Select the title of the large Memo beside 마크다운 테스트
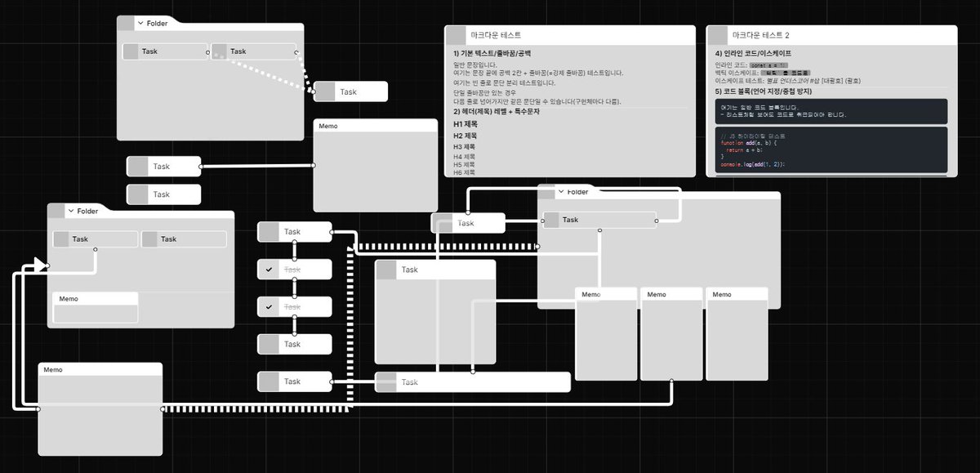This screenshot has width=980, height=473. 328,126
